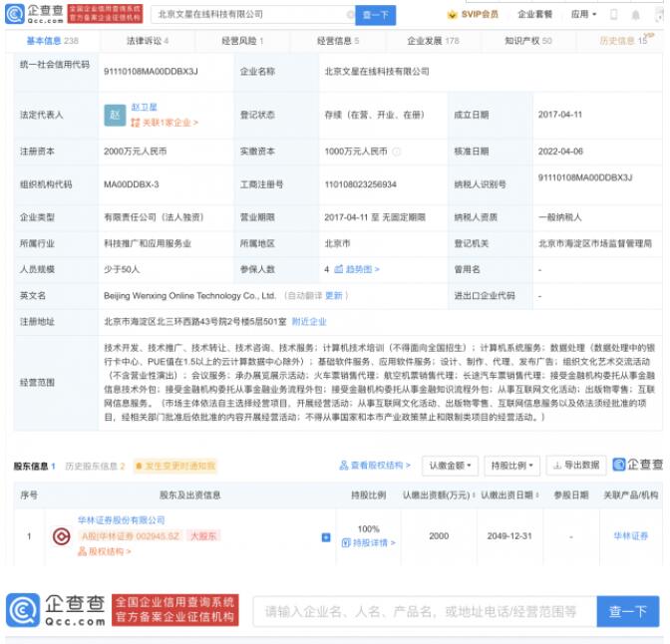Image resolution: width=670 pixels, height=644 pixels.
Task: Click the English name Beijing Wenxing Online Technology
Action: click(x=189, y=295)
